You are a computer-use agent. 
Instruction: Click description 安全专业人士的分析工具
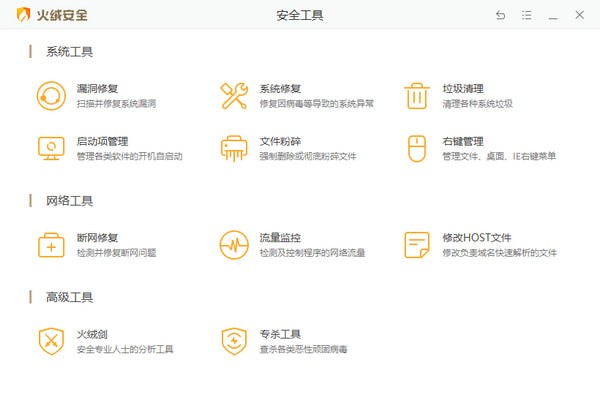tap(125, 349)
